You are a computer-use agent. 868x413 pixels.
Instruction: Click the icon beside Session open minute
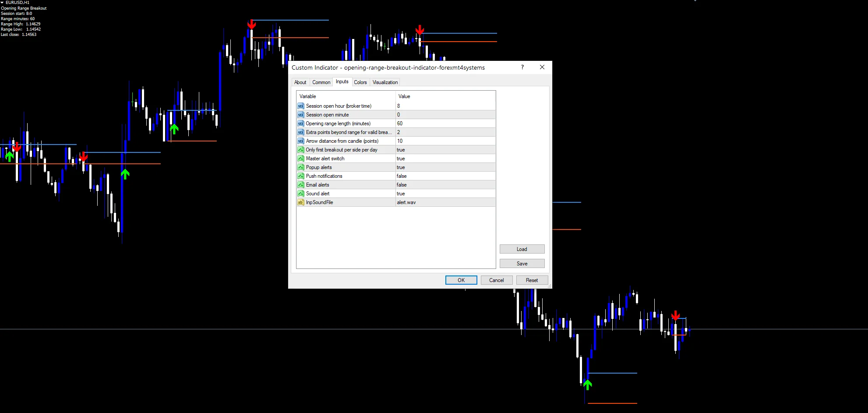pos(300,115)
